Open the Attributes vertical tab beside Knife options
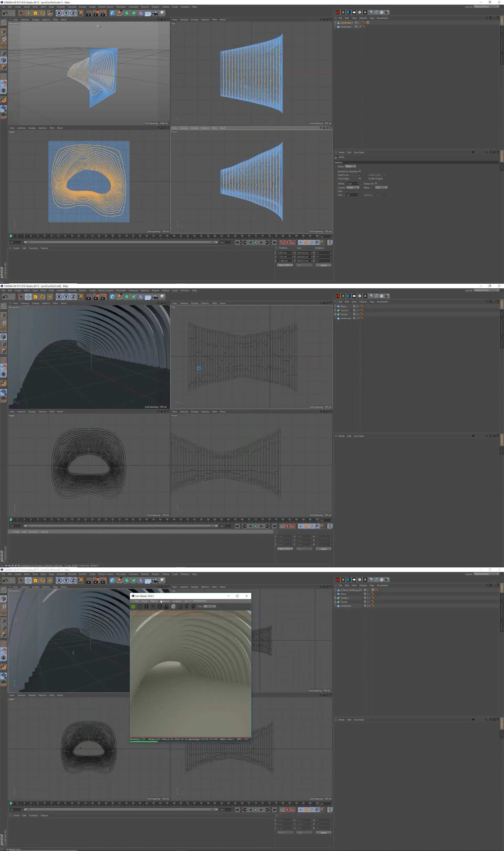504x851 pixels. [x=502, y=156]
